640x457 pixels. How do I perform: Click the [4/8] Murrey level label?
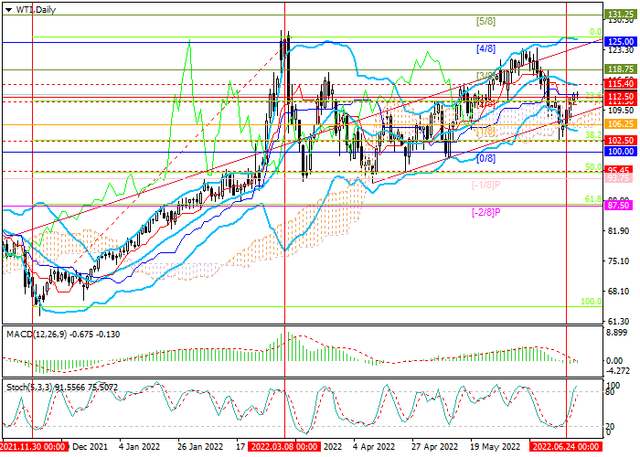click(x=486, y=49)
